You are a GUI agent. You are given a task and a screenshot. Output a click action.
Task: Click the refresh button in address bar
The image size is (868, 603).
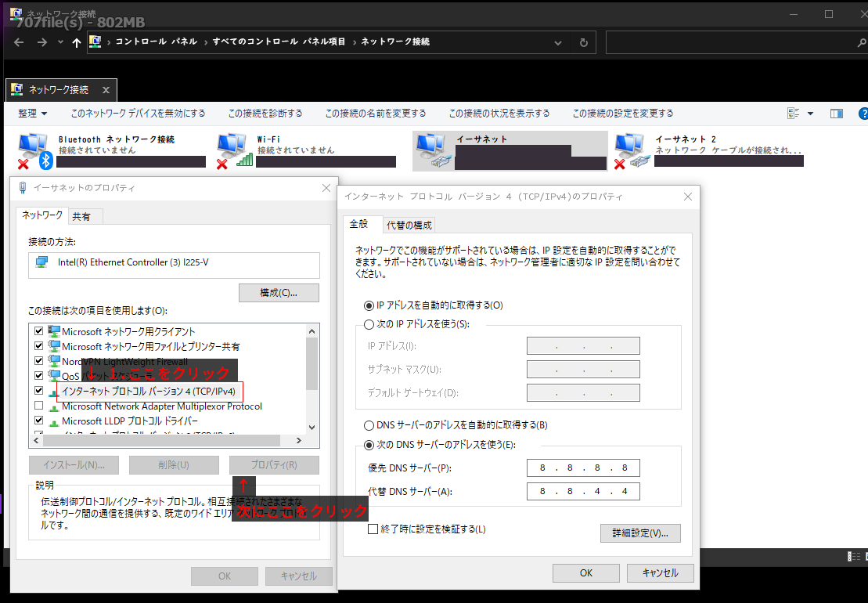(583, 42)
